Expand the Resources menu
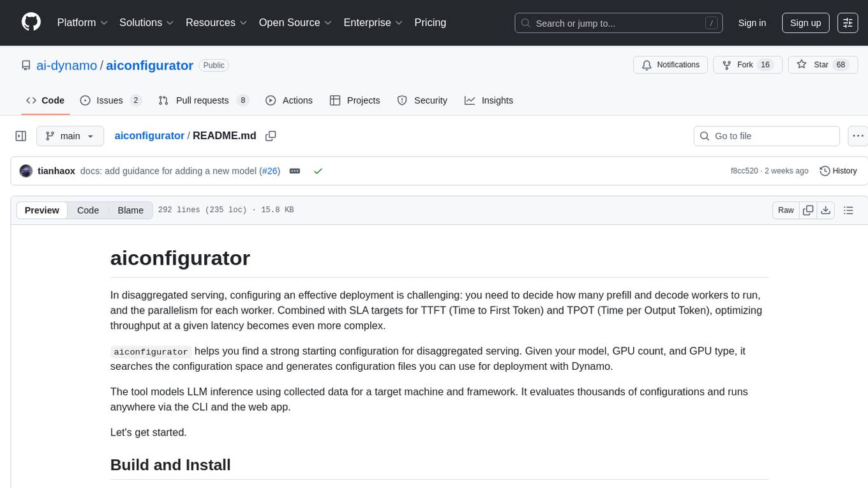868x488 pixels. (x=216, y=22)
